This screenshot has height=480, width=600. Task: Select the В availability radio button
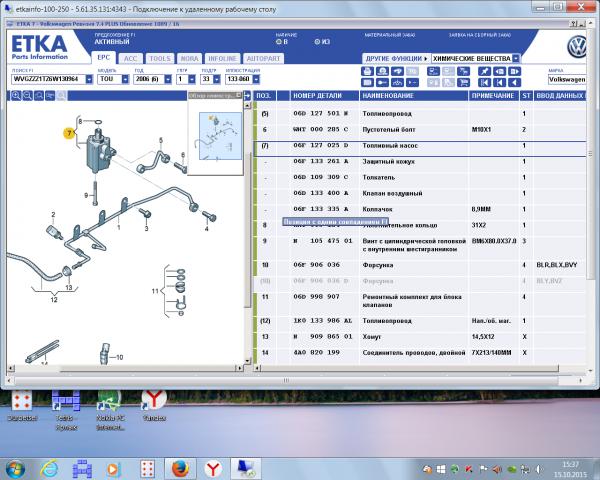pyautogui.click(x=279, y=42)
